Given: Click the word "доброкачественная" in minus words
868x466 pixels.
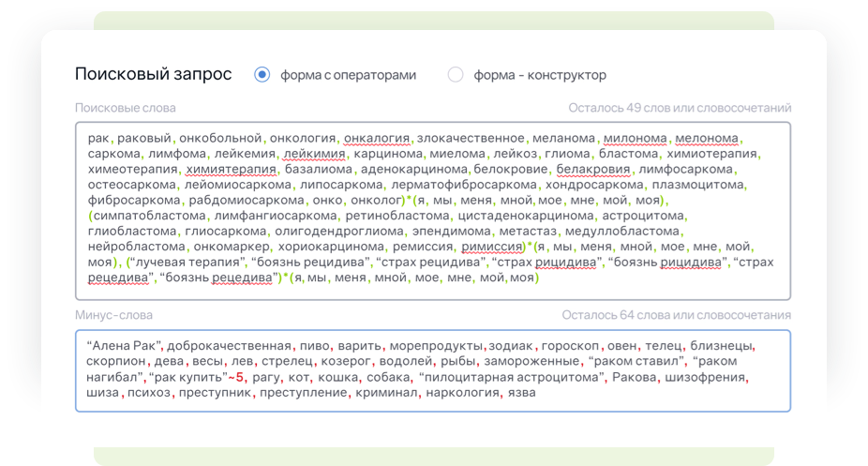Looking at the screenshot, I should click(x=229, y=346).
